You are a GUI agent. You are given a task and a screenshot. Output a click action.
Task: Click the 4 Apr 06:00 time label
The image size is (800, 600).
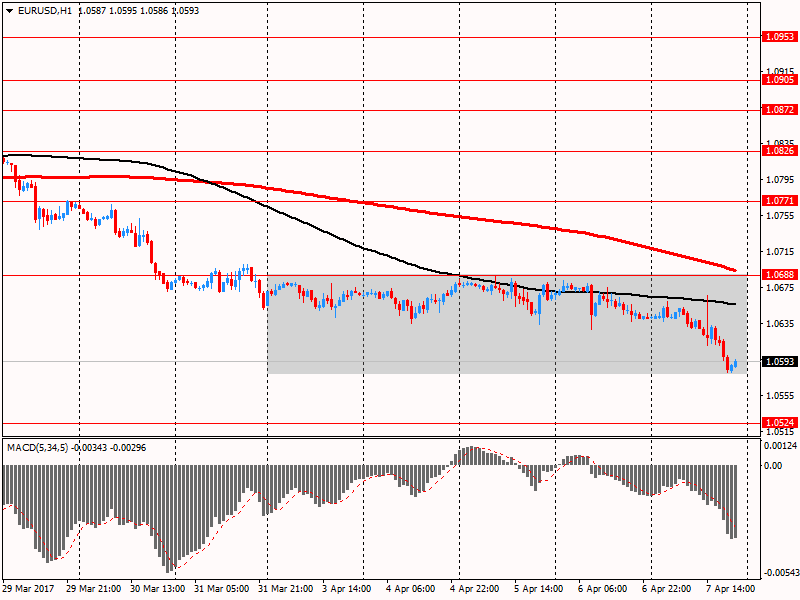[411, 589]
